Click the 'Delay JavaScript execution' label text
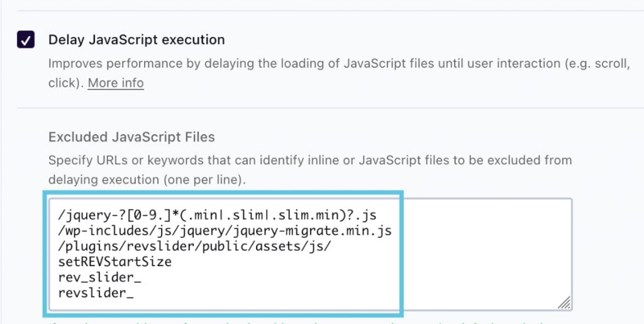Screen dimensions: 644x324 136,40
